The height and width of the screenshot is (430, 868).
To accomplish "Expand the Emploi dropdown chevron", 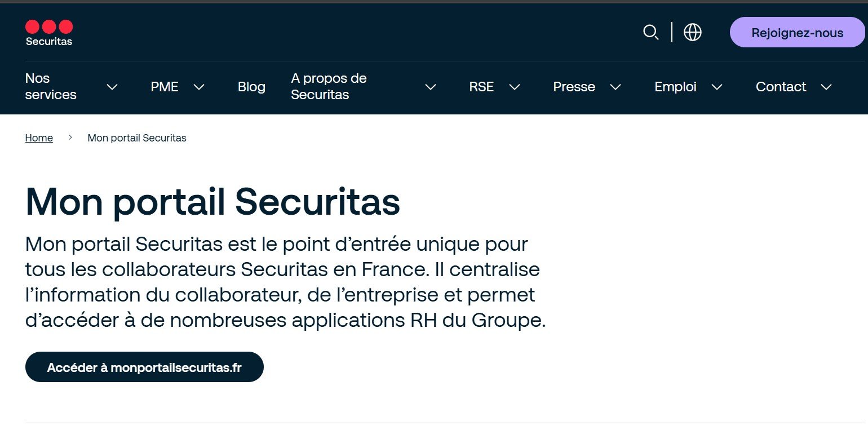I will pyautogui.click(x=717, y=87).
